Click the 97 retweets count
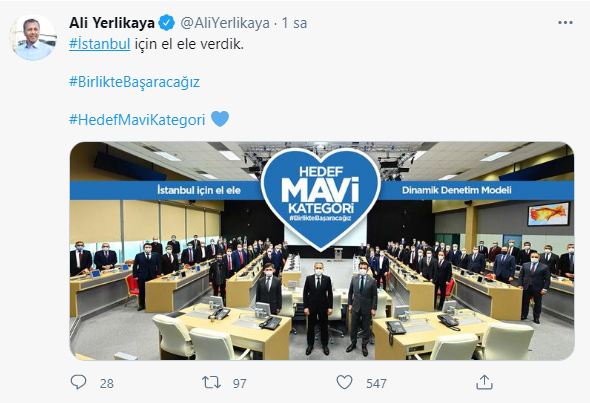 [240, 383]
